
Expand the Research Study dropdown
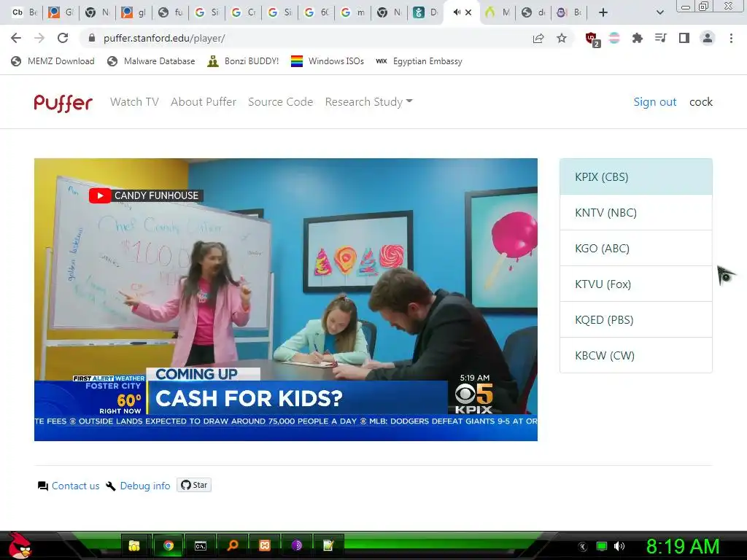pyautogui.click(x=368, y=102)
